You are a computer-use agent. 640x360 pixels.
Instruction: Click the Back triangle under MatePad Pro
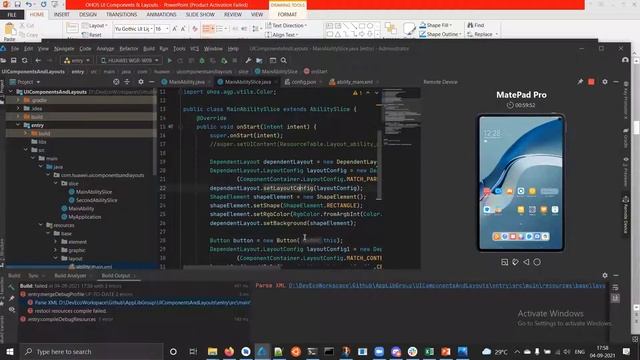(526, 262)
